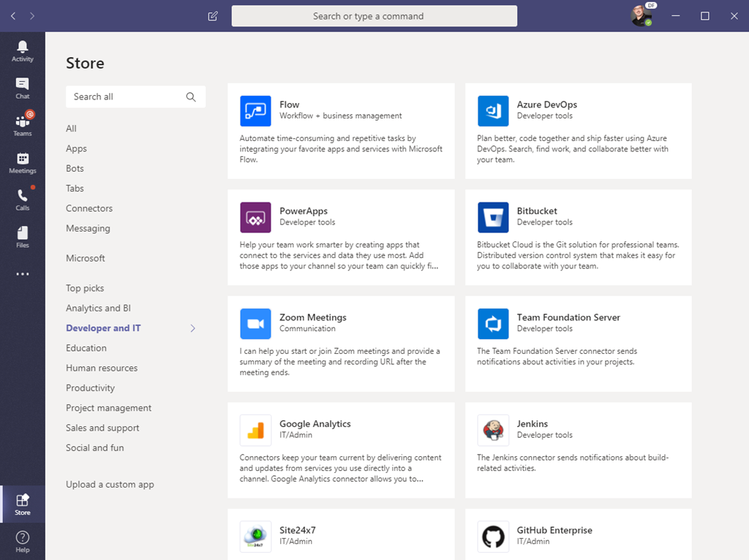
Task: Open the Calls phone icon
Action: [x=23, y=200]
